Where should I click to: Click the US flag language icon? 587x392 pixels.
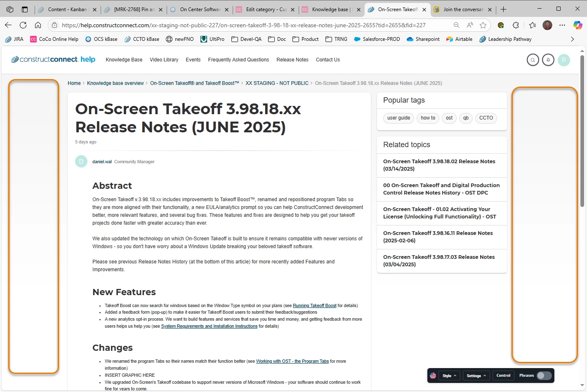click(x=433, y=376)
